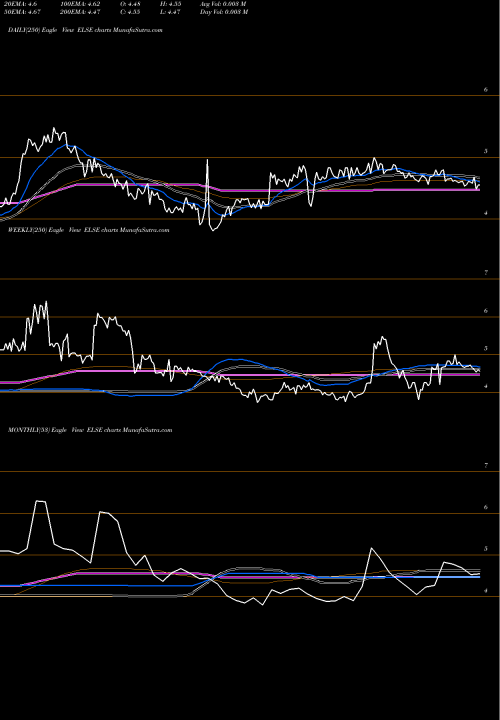Click the close price 'C:' value
Image resolution: width=500 pixels, height=720 pixels.
[x=130, y=12]
